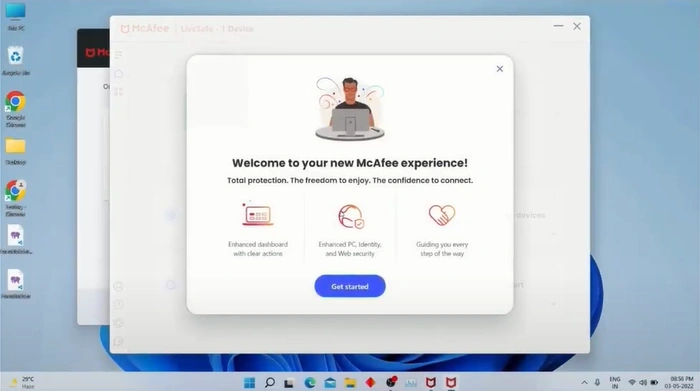Open Google Chrome desktop shortcut

click(16, 109)
